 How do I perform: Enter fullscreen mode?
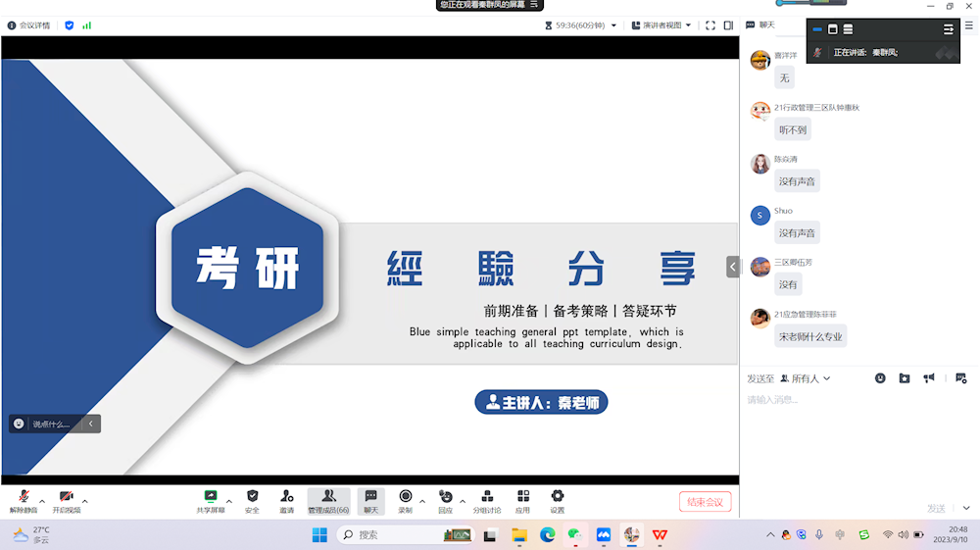[710, 25]
